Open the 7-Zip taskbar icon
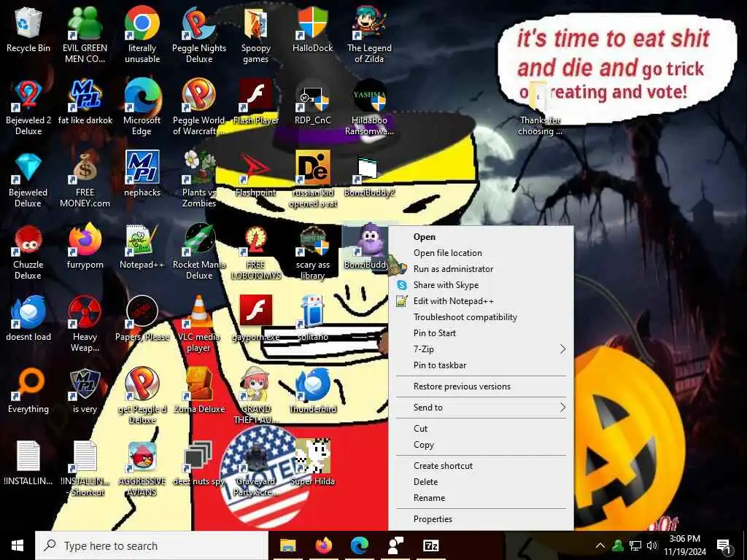Viewport: 747px width, 560px height. click(430, 545)
